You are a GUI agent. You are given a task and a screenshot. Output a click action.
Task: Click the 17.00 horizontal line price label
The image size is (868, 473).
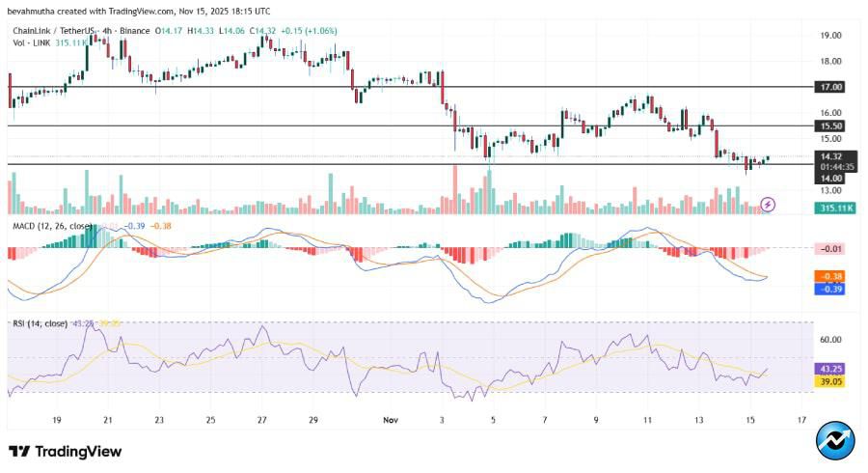[830, 87]
